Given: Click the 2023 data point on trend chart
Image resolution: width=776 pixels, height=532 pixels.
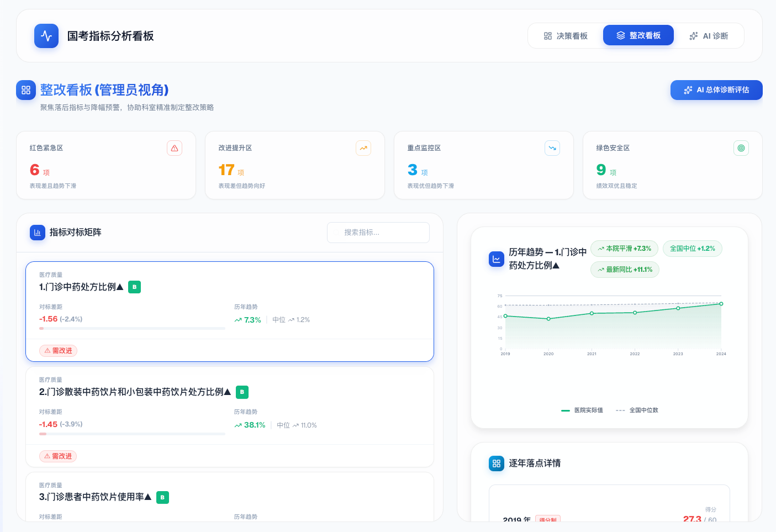Looking at the screenshot, I should pyautogui.click(x=678, y=308).
